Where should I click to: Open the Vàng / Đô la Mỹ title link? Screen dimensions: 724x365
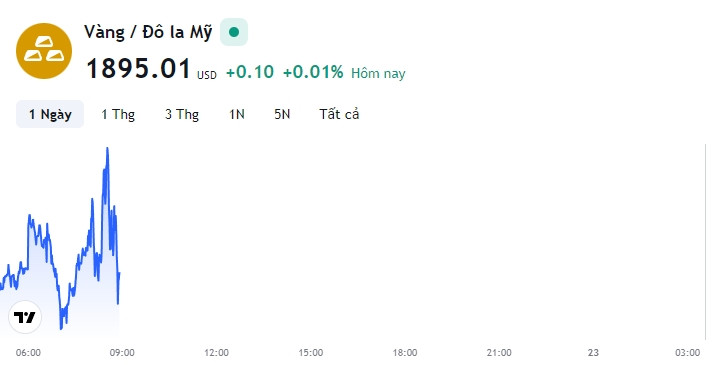(148, 32)
